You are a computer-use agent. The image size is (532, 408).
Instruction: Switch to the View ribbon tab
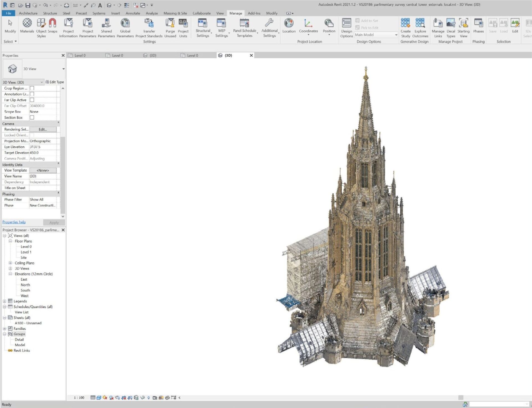point(220,13)
